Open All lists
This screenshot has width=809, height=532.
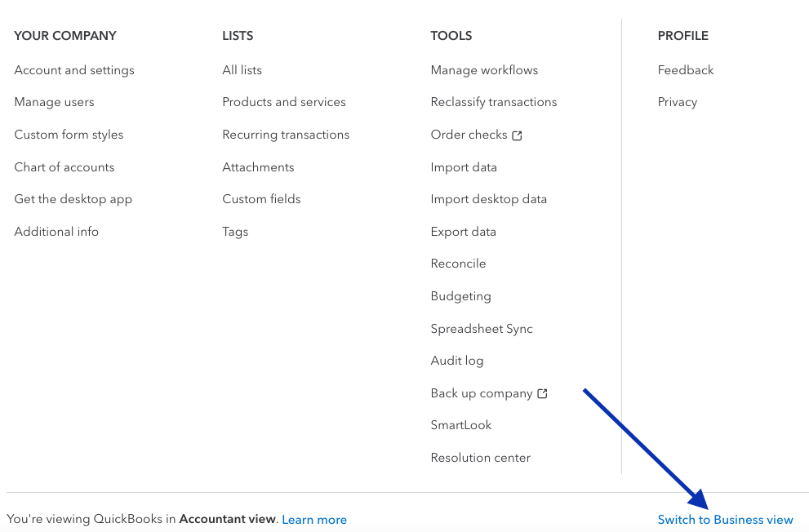point(242,70)
